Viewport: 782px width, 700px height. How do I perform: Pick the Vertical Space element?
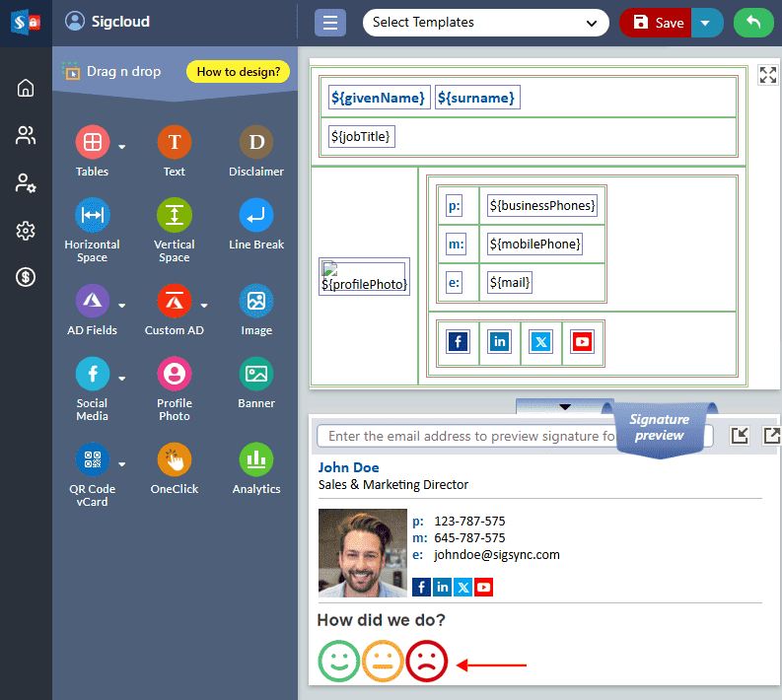click(174, 216)
